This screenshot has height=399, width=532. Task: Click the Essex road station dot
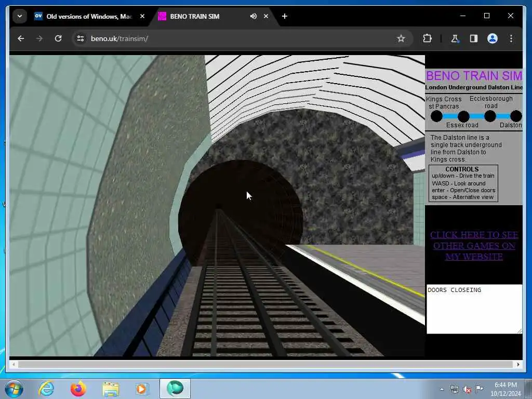pyautogui.click(x=463, y=116)
